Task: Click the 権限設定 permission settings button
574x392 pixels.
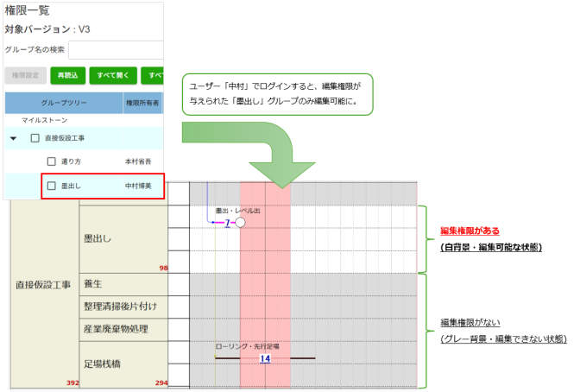Action: [x=25, y=75]
